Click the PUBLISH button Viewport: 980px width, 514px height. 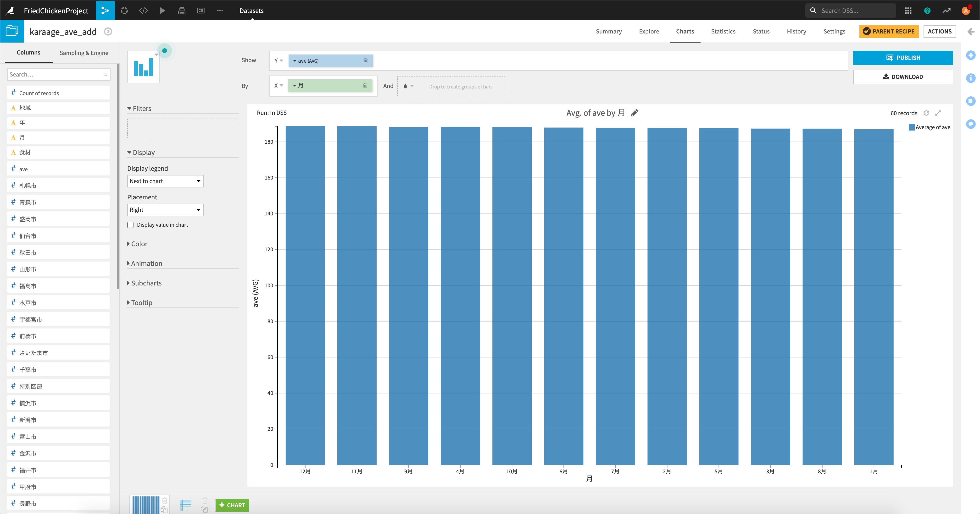(x=902, y=58)
